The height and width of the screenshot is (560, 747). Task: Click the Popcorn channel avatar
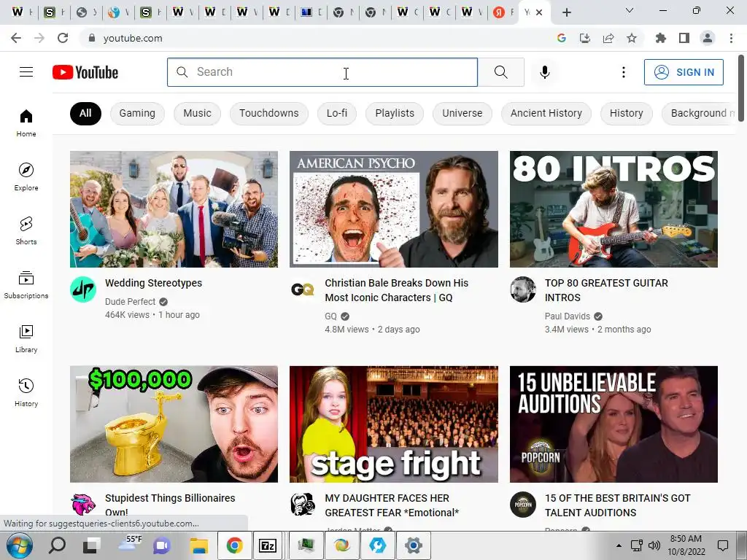click(x=523, y=505)
